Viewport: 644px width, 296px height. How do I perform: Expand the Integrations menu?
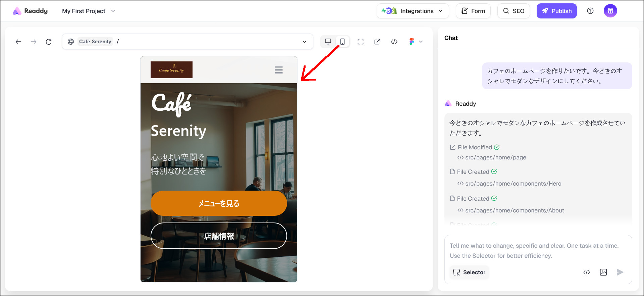pos(413,11)
